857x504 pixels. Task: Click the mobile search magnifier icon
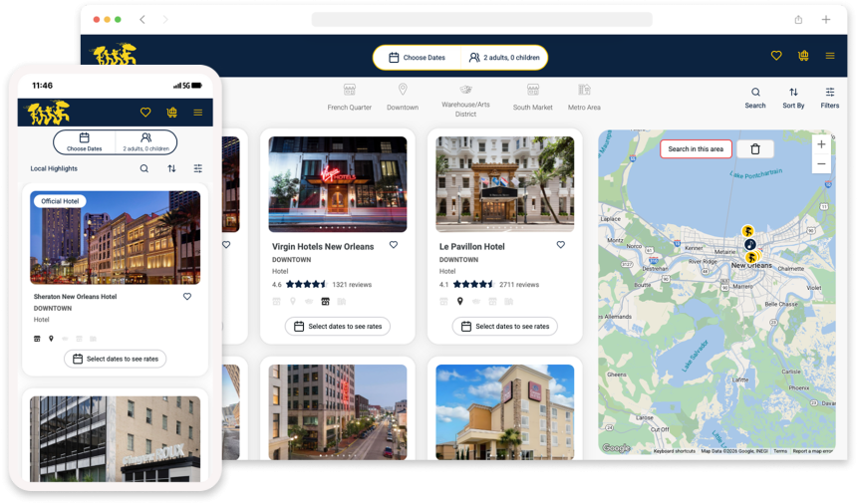(144, 168)
